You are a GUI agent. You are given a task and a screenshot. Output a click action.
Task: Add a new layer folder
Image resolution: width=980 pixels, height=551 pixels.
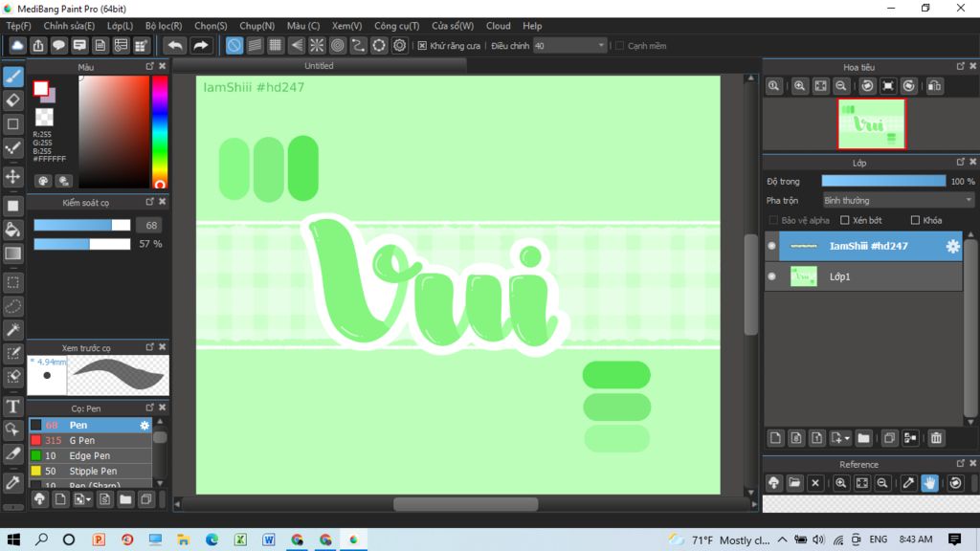(864, 438)
